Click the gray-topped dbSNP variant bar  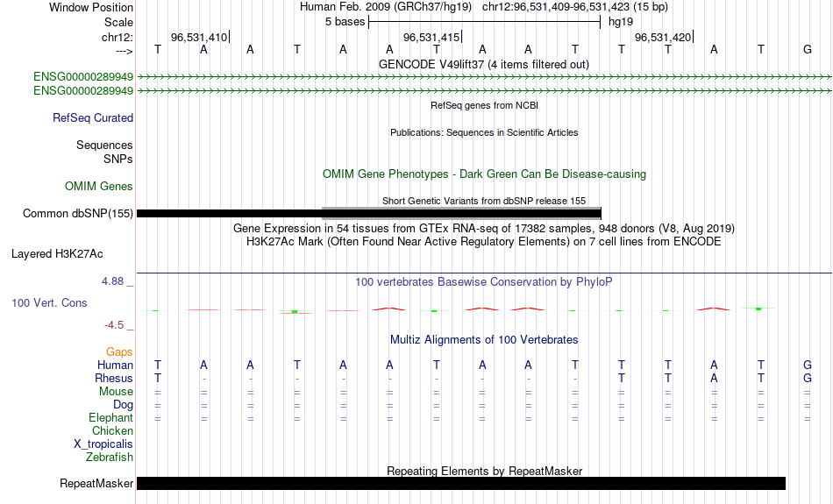tap(461, 212)
